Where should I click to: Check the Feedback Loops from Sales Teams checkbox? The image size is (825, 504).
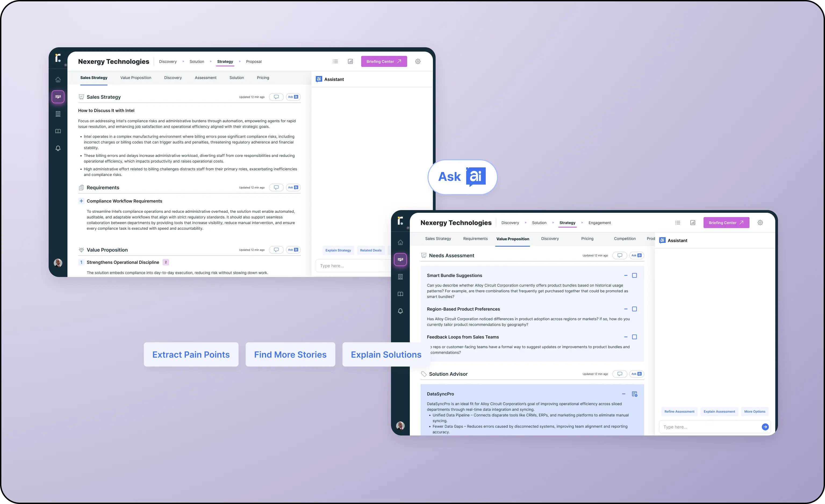click(x=634, y=337)
